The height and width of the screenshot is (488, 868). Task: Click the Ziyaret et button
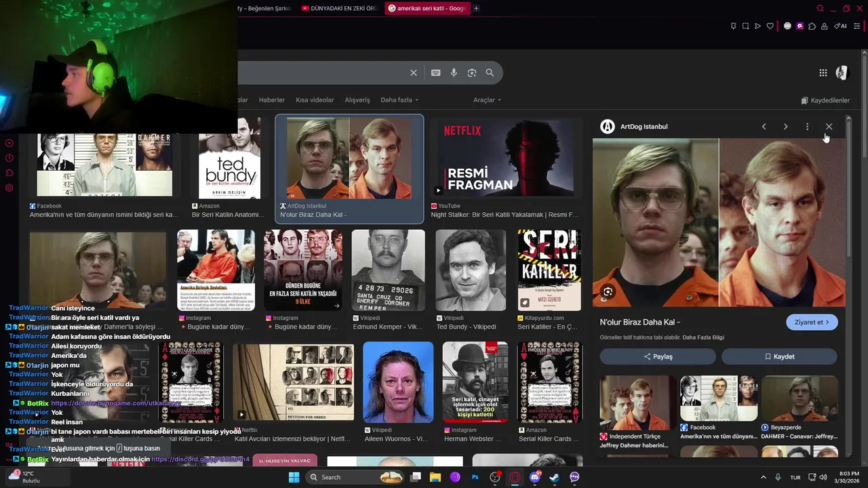pyautogui.click(x=812, y=322)
